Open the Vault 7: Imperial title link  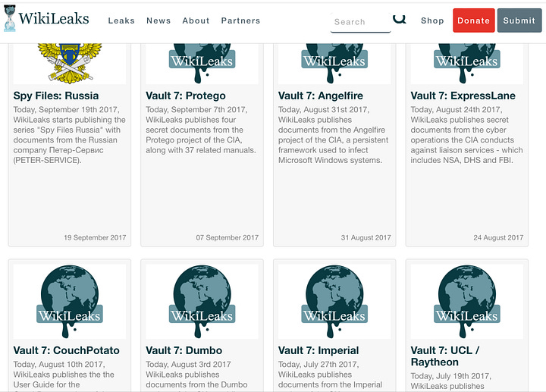coord(318,350)
